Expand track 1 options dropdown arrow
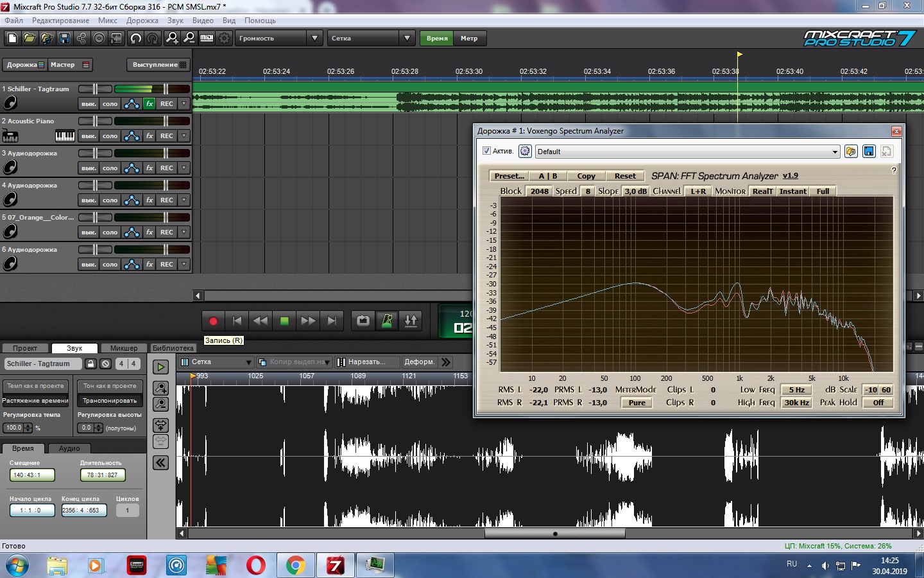 (184, 103)
